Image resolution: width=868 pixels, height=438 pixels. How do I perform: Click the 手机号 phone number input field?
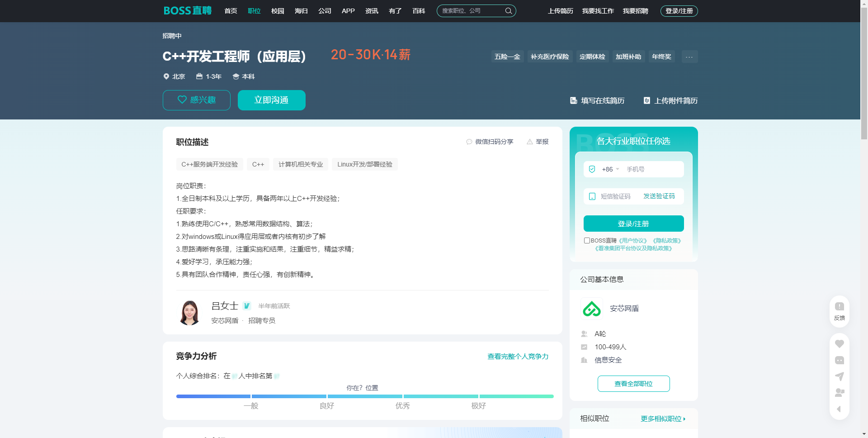click(652, 169)
